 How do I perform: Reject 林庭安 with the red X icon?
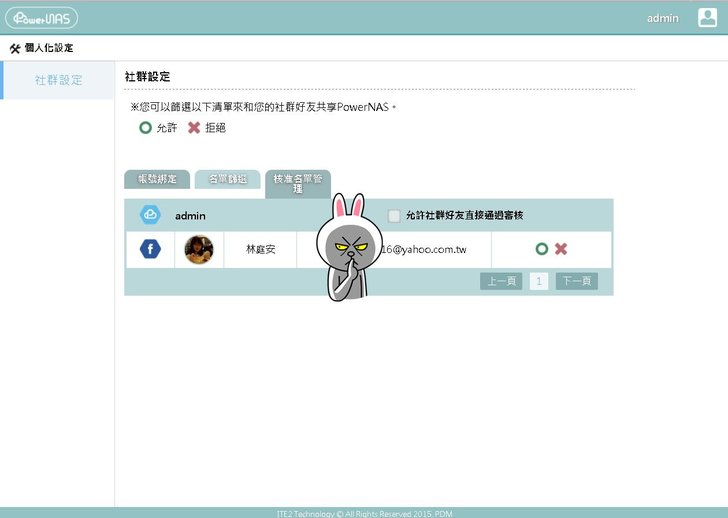[x=561, y=249]
